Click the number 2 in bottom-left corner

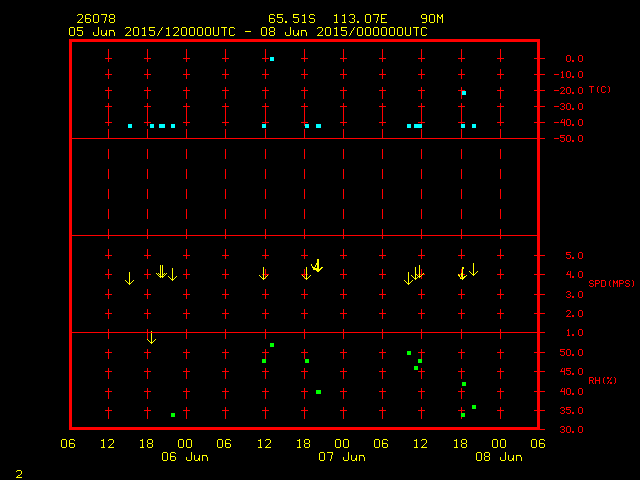tap(18, 471)
